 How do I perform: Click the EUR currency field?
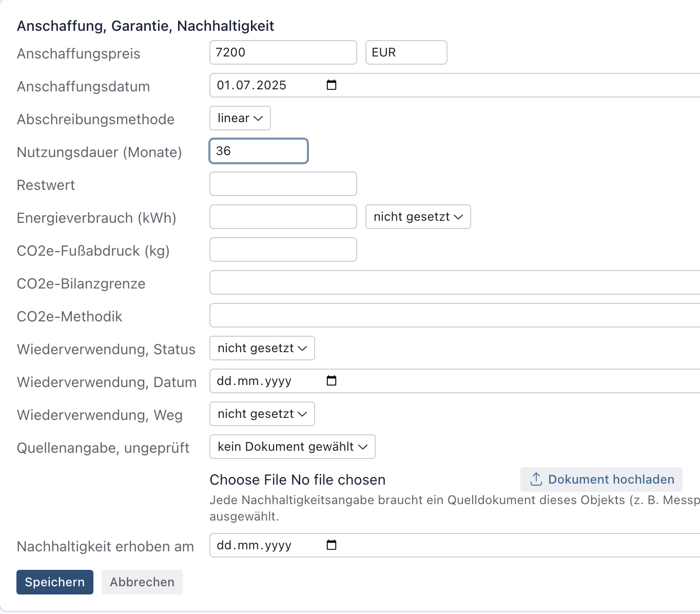pos(406,52)
